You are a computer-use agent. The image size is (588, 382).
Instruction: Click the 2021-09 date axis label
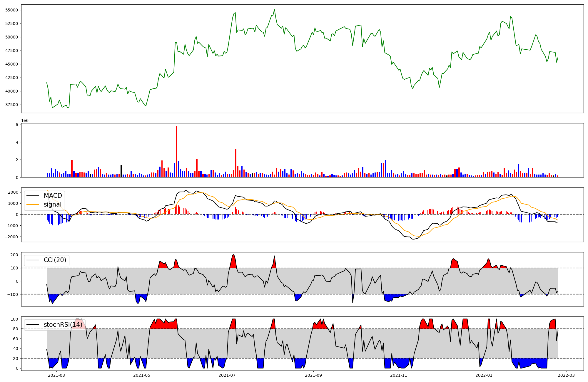click(313, 375)
